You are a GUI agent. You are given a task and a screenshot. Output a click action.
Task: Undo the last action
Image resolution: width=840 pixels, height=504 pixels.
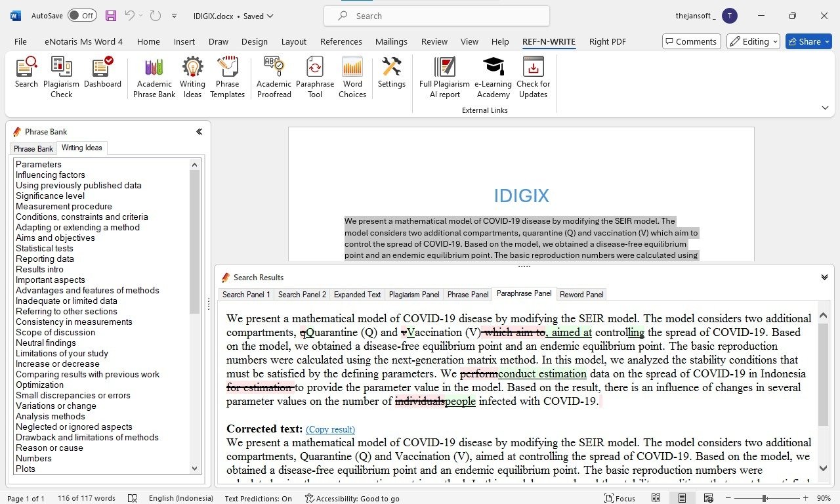point(130,16)
